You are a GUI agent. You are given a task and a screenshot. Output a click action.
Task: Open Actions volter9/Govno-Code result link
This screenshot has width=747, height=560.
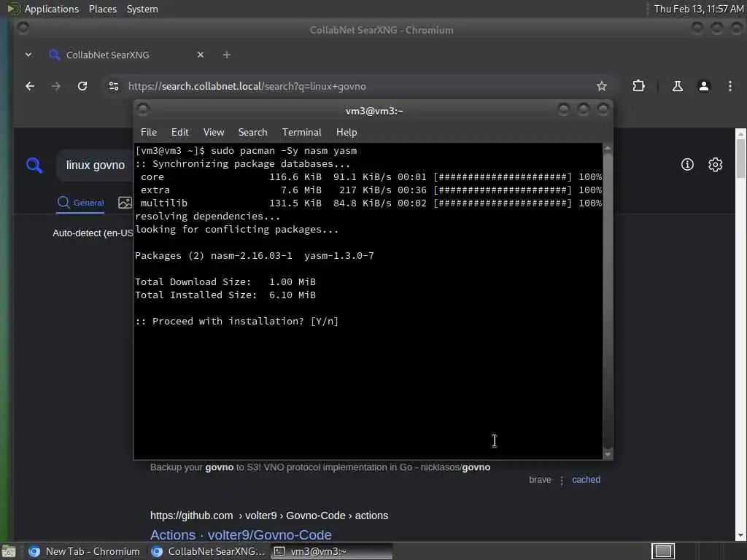(241, 534)
